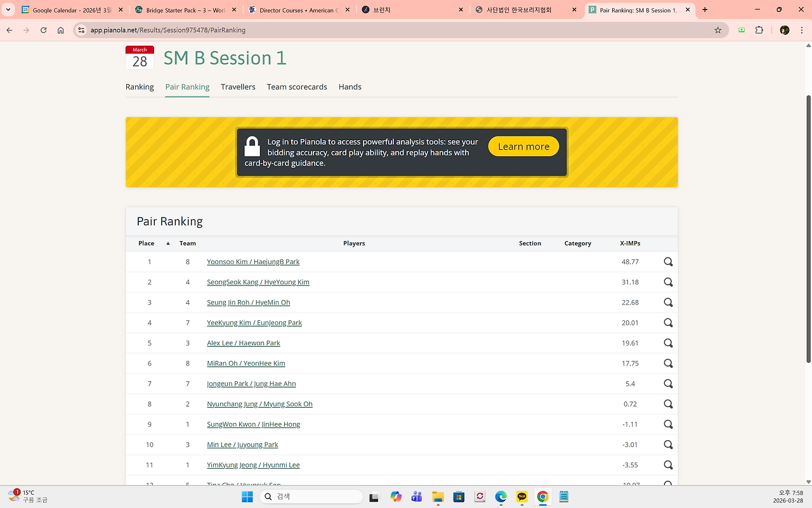Switch to the 사단법인 한국브리지협회 browser tab

click(526, 10)
